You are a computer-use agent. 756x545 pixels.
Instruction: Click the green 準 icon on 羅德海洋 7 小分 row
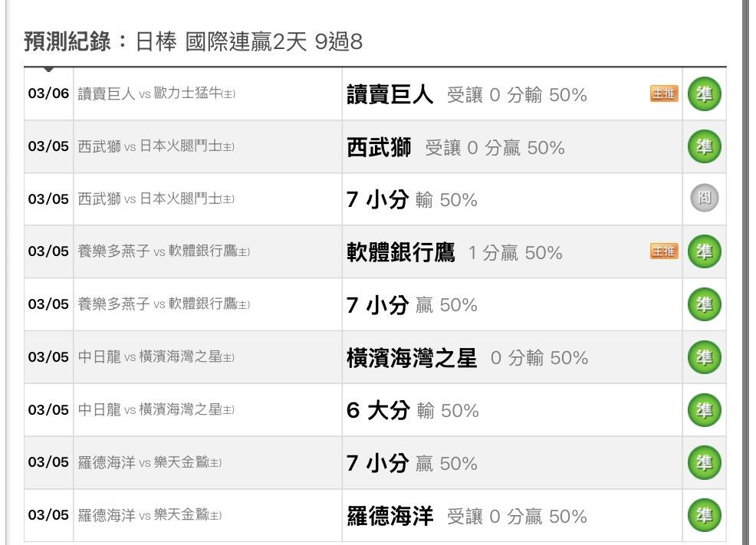coord(705,463)
